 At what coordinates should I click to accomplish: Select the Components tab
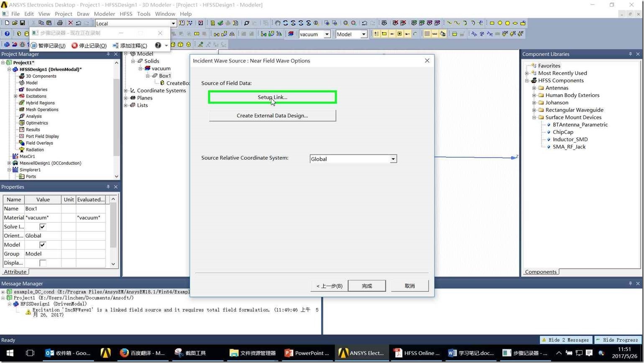(541, 272)
